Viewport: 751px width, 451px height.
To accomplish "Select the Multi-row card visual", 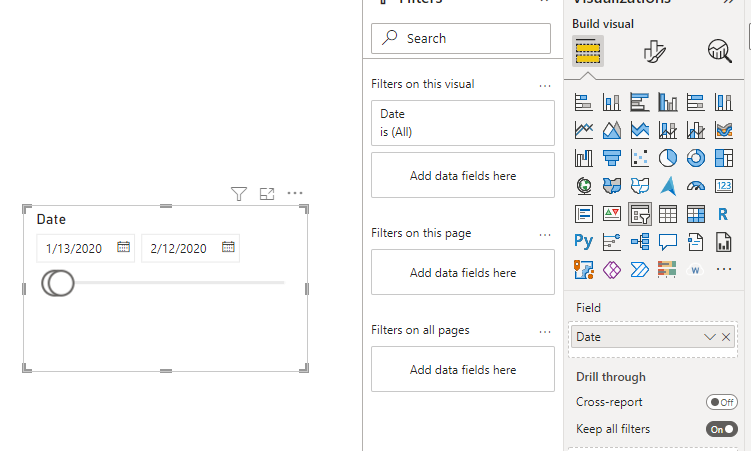I will pyautogui.click(x=583, y=214).
